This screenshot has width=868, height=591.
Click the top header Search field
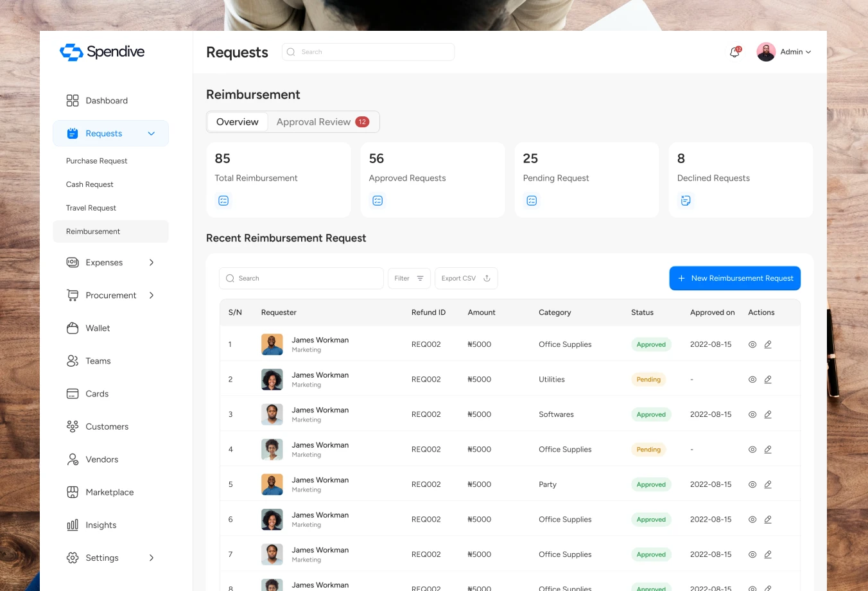(369, 52)
